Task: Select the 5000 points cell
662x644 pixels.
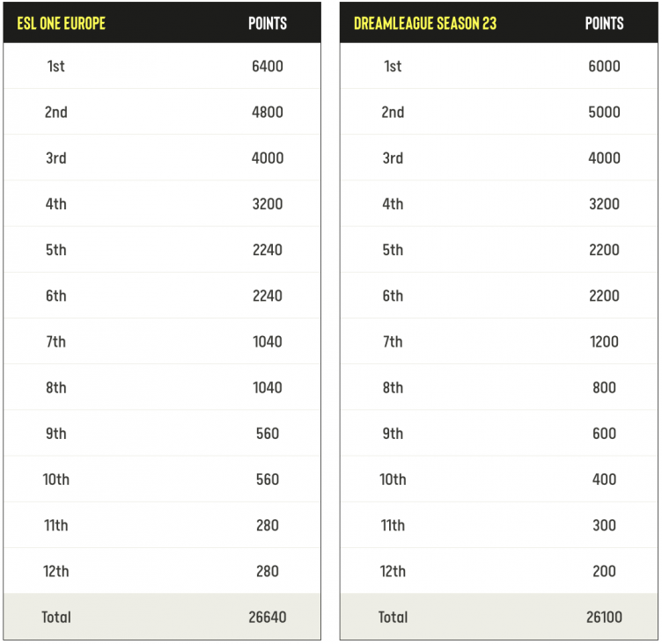Action: pyautogui.click(x=604, y=112)
